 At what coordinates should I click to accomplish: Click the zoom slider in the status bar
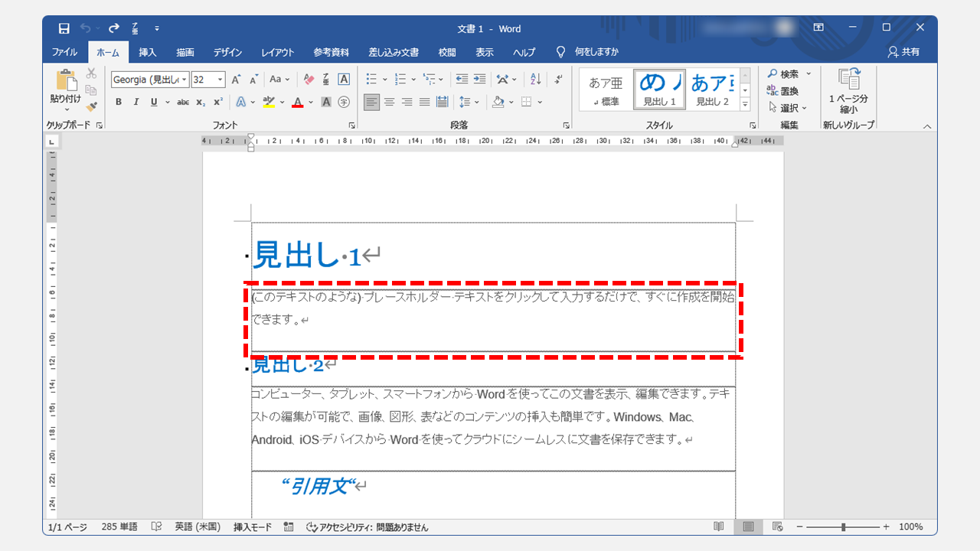pyautogui.click(x=843, y=527)
